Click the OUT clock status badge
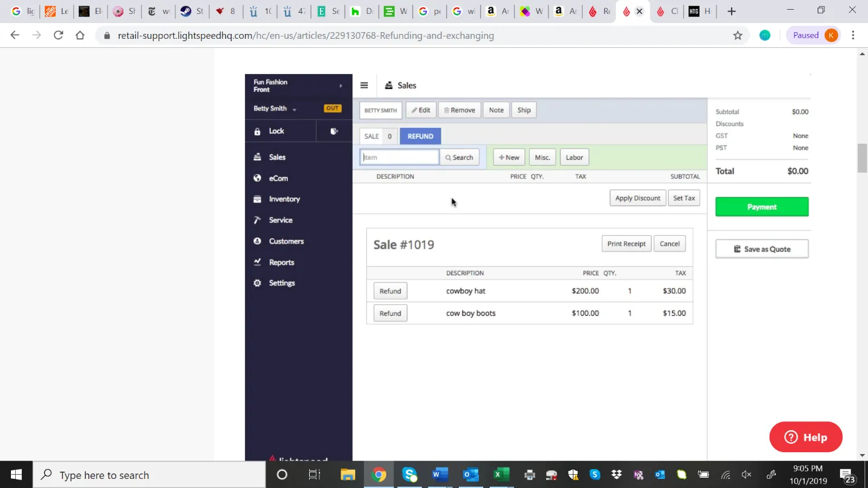The height and width of the screenshot is (488, 868). [332, 109]
